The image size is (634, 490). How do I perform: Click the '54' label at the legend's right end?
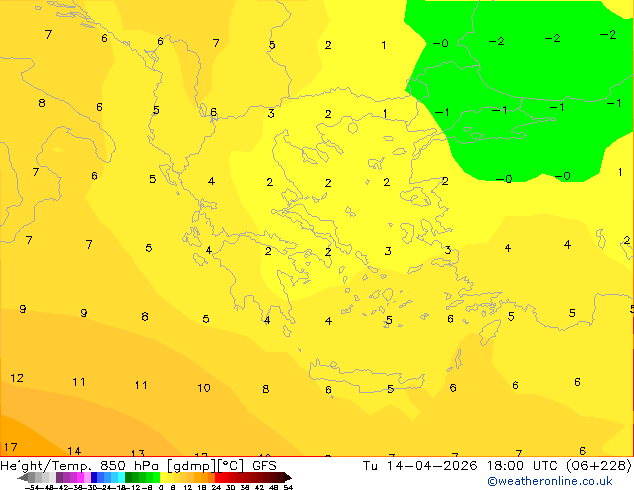288,488
